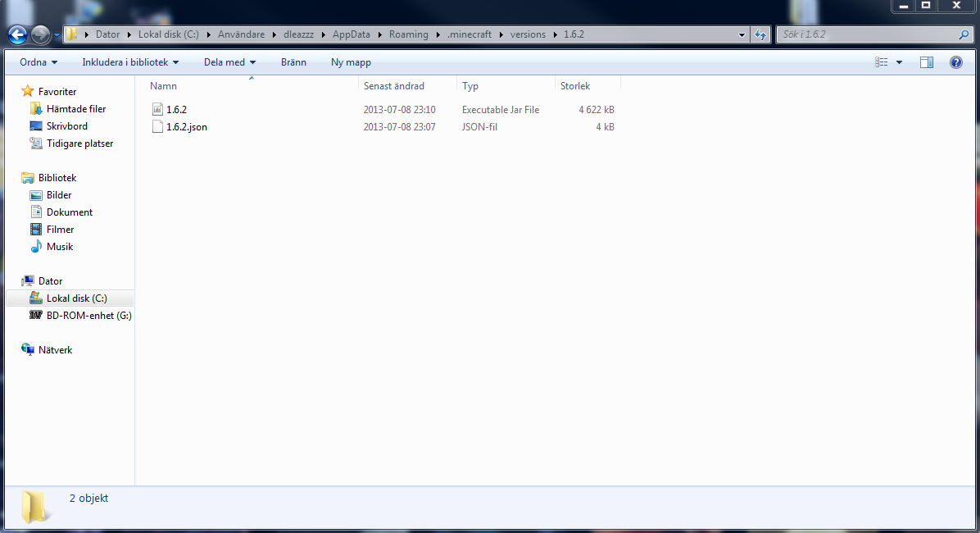Click the '2 objekt' status text

(x=88, y=498)
